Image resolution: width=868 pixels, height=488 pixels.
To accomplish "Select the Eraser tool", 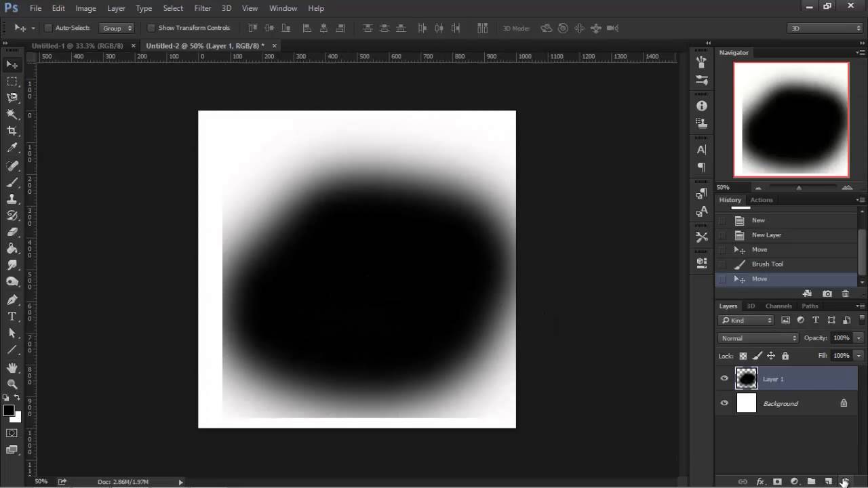I will click(x=12, y=232).
